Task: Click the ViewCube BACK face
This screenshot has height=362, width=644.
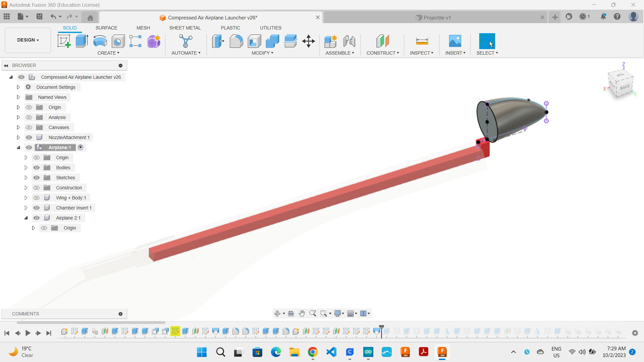Action: pyautogui.click(x=625, y=87)
